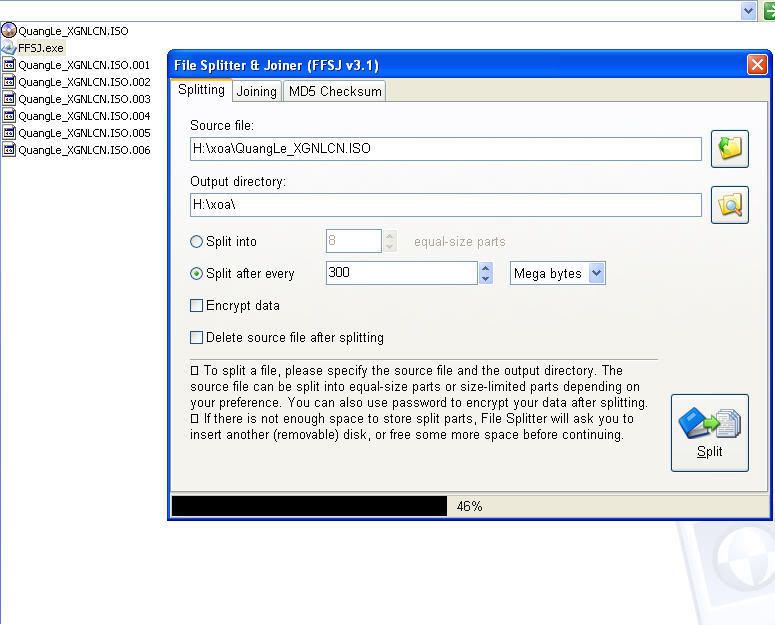Decrease the split size with down arrow
775x625 pixels.
(x=485, y=279)
